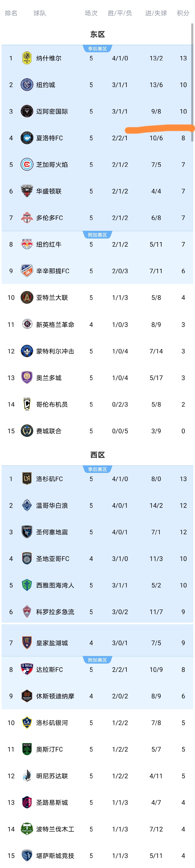Jump to the 西区 section heading
The width and height of the screenshot is (195, 868).
pyautogui.click(x=97, y=455)
